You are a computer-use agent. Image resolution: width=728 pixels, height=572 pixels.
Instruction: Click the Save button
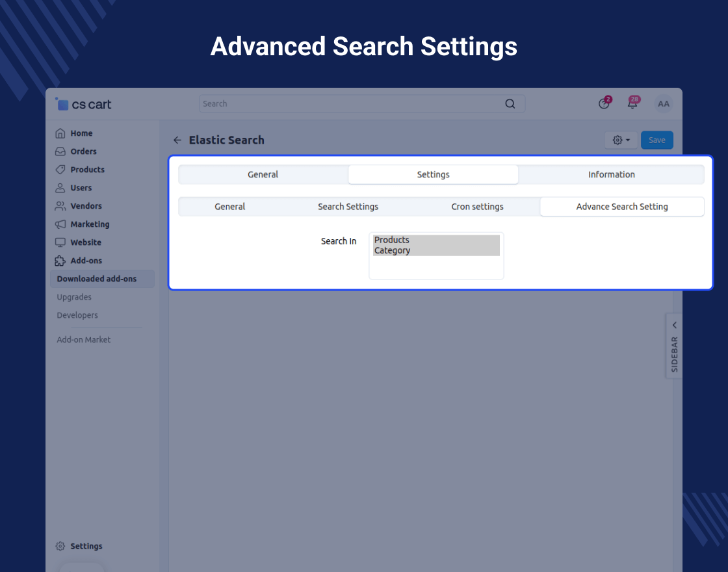656,140
